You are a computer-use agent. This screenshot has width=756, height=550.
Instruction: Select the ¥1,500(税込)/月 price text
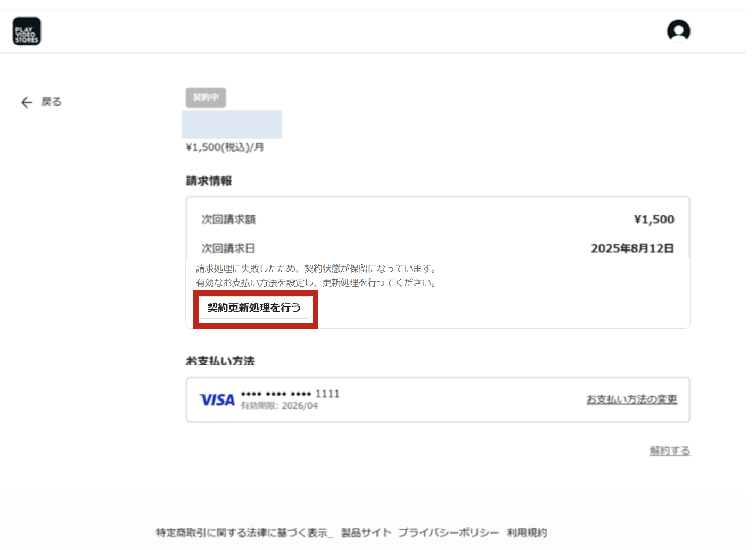coord(225,147)
